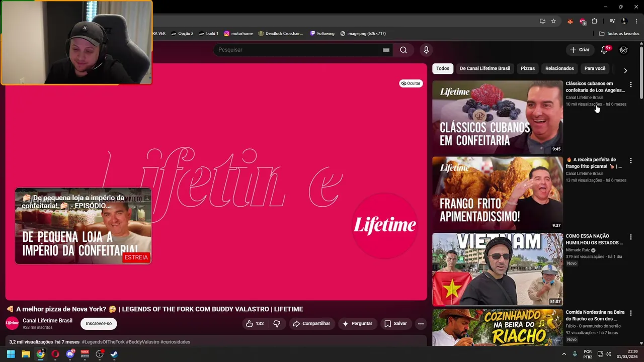
Task: Open Steam from taskbar
Action: pos(114,354)
